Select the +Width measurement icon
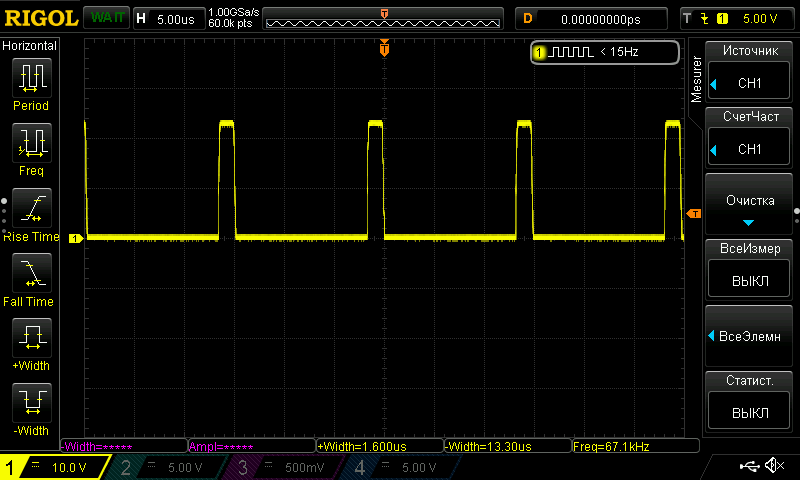Viewport: 800px width, 480px height. (x=31, y=338)
